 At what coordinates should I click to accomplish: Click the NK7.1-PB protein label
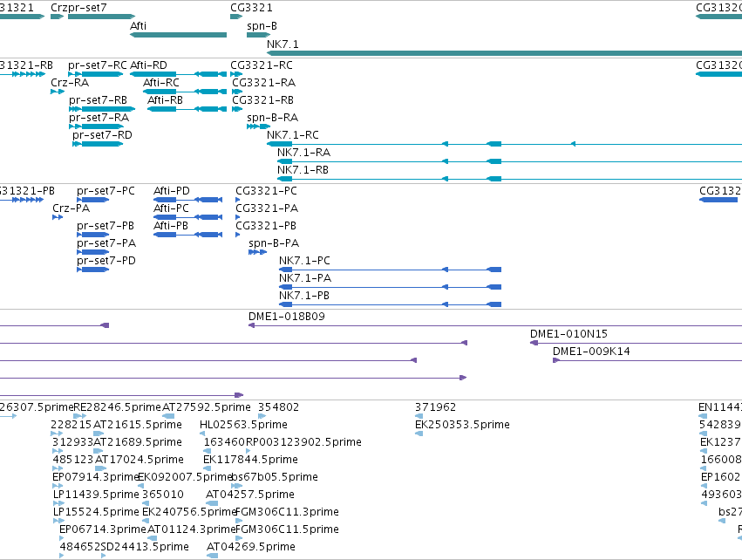pyautogui.click(x=304, y=296)
